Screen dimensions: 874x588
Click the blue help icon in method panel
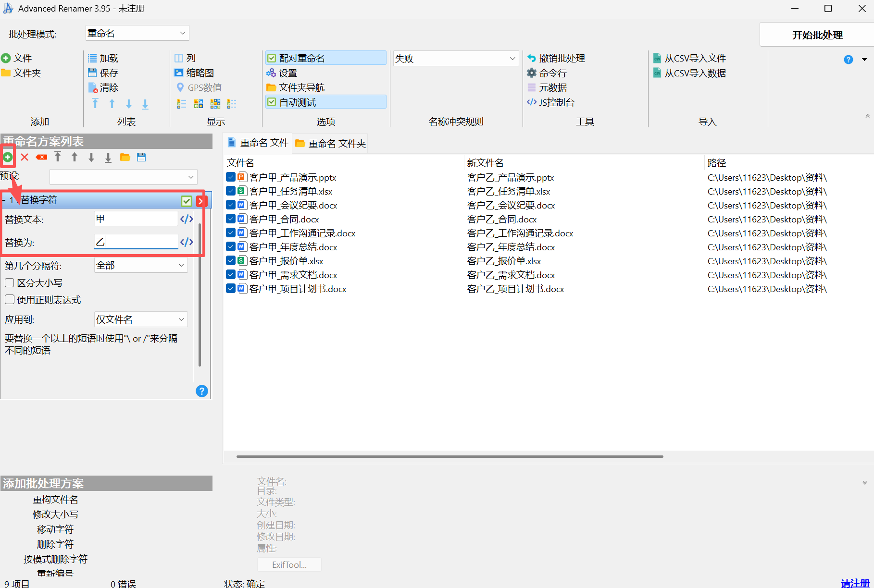click(202, 391)
